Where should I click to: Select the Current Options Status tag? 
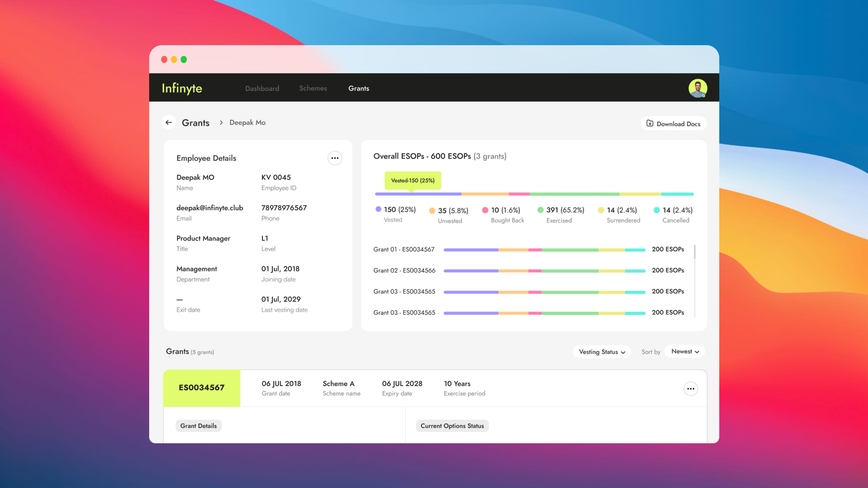452,426
